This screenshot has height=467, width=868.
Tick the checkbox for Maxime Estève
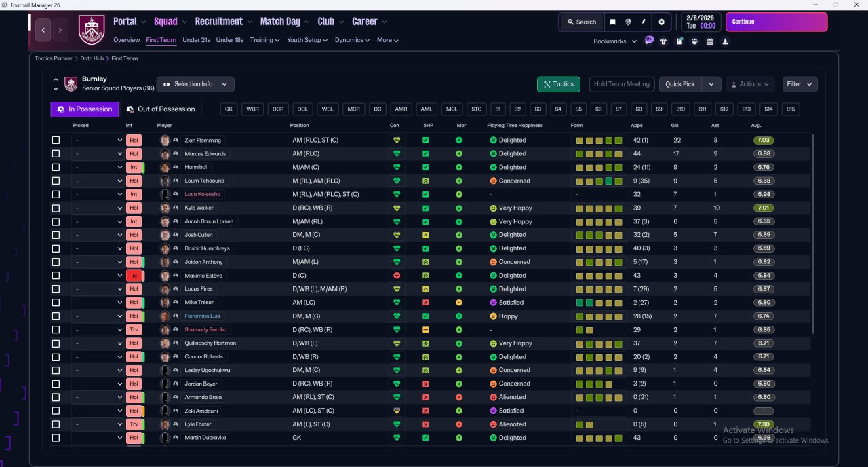[56, 276]
